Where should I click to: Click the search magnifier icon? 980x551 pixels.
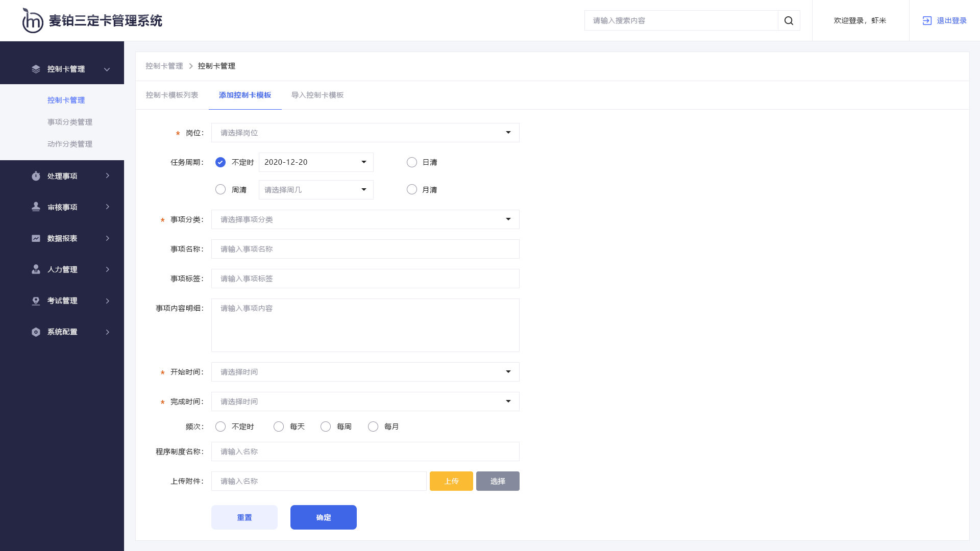pos(789,20)
